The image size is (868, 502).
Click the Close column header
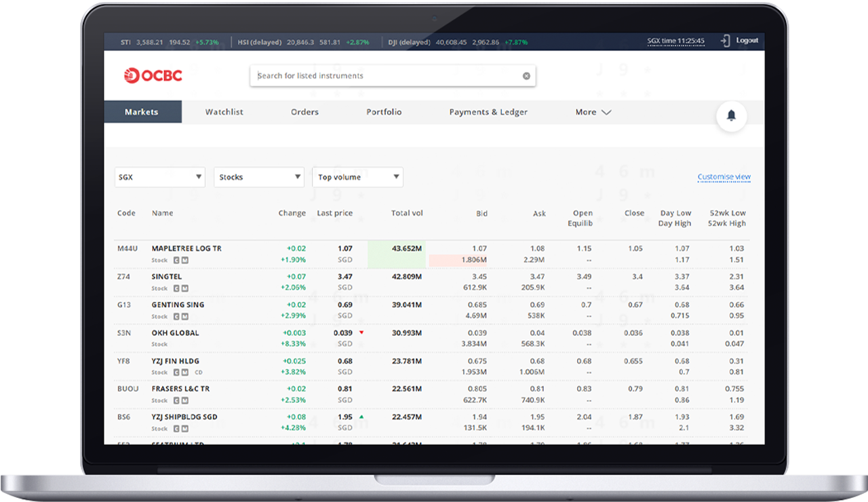(634, 213)
